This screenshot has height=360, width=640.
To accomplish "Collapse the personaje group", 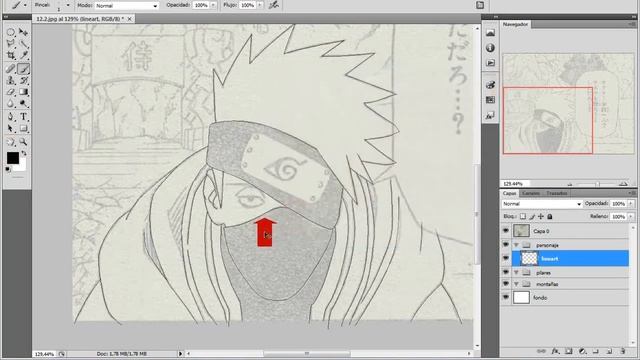I will pos(516,245).
